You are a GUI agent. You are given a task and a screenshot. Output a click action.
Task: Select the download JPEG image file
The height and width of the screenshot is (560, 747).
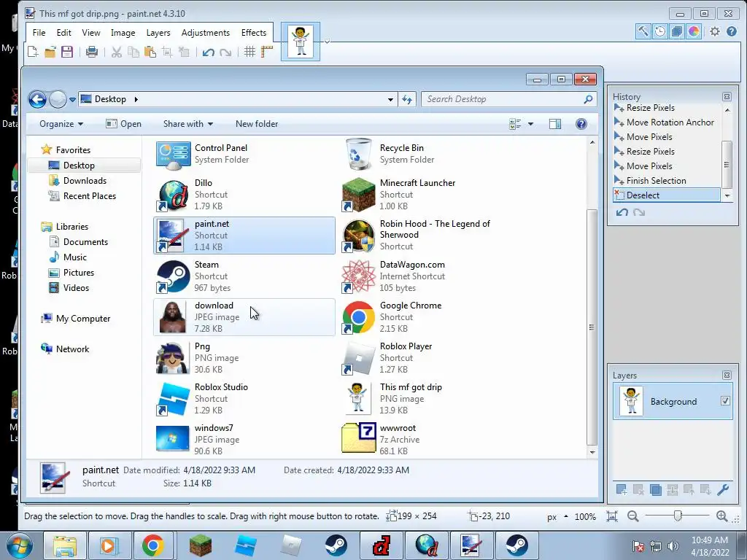(x=244, y=316)
